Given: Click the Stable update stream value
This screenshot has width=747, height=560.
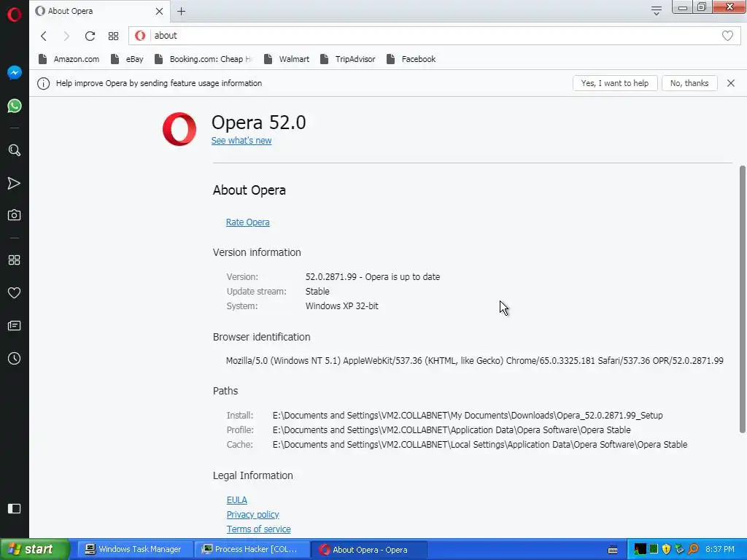Looking at the screenshot, I should (x=317, y=292).
